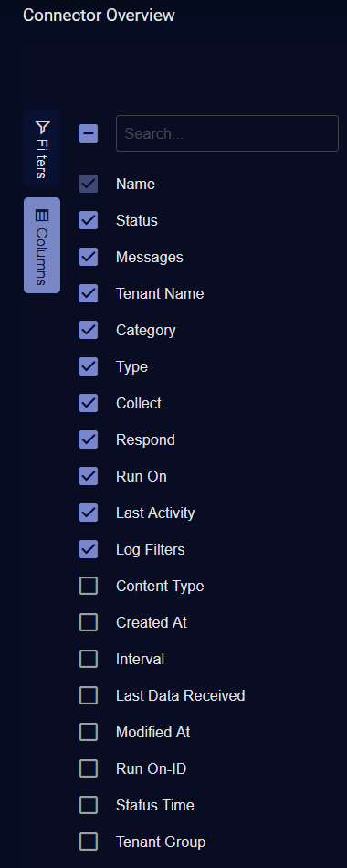Click the funnel filter icon
Screen dimensions: 347x868
42,127
